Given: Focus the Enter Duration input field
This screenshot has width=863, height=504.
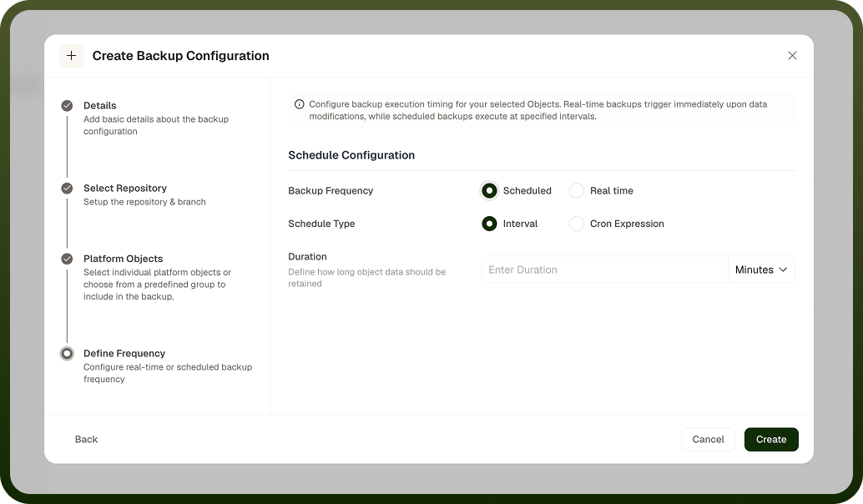Looking at the screenshot, I should 605,270.
